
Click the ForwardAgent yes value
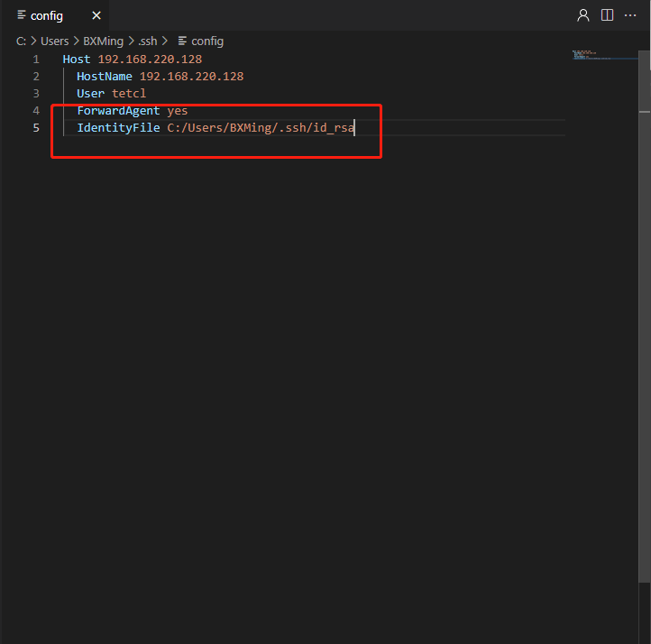click(178, 111)
